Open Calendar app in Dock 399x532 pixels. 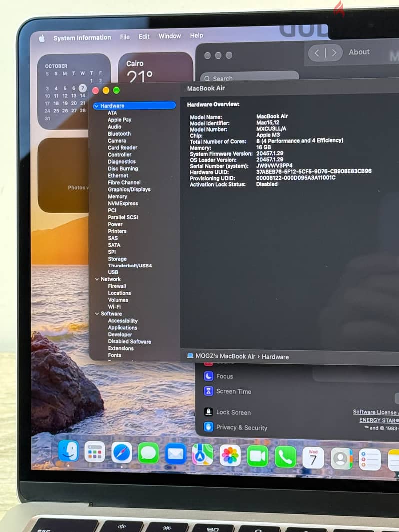313,458
